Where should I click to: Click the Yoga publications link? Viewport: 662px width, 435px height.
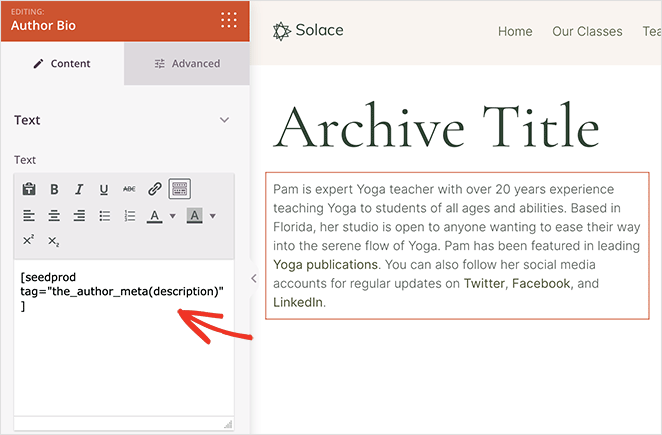pyautogui.click(x=325, y=265)
